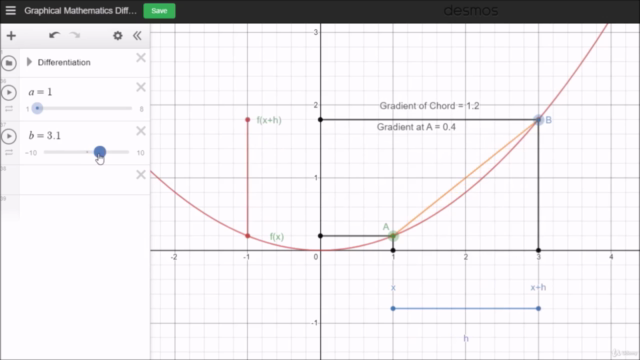The height and width of the screenshot is (360, 640).
Task: Click the Save button
Action: [x=159, y=11]
